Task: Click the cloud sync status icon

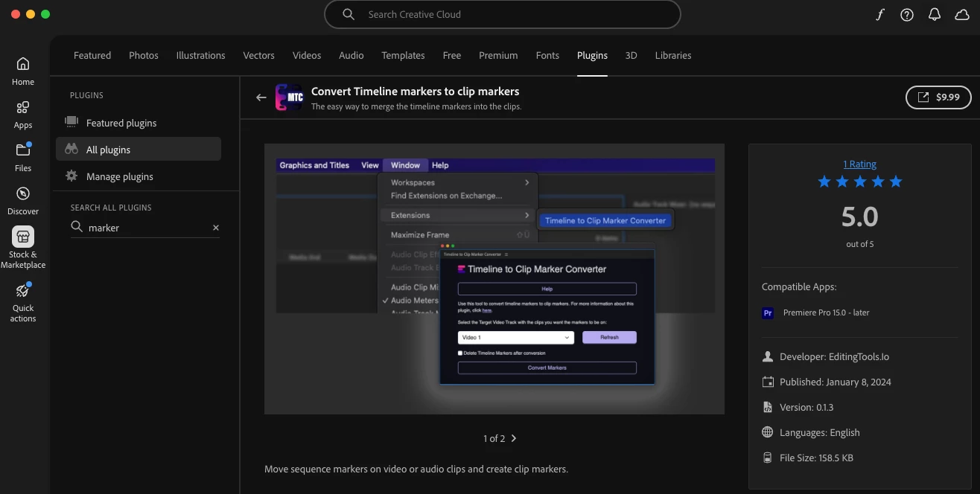Action: pyautogui.click(x=961, y=14)
